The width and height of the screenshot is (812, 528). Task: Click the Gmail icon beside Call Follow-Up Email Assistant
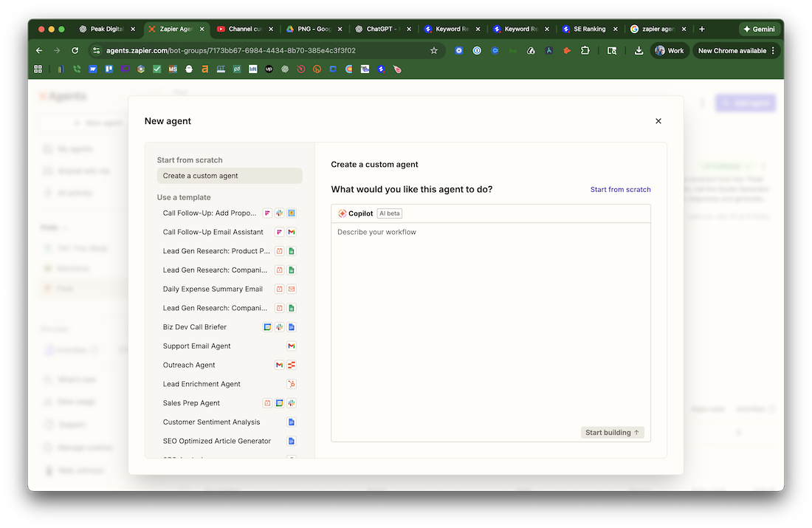(x=292, y=232)
